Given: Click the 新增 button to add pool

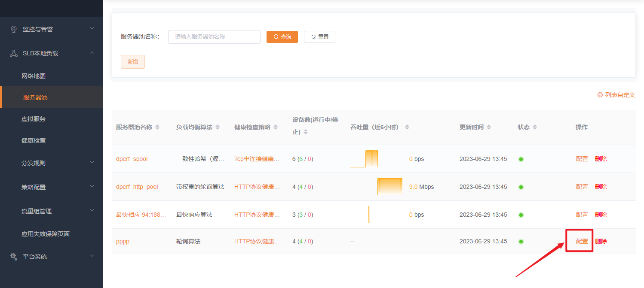Looking at the screenshot, I should click(x=132, y=62).
